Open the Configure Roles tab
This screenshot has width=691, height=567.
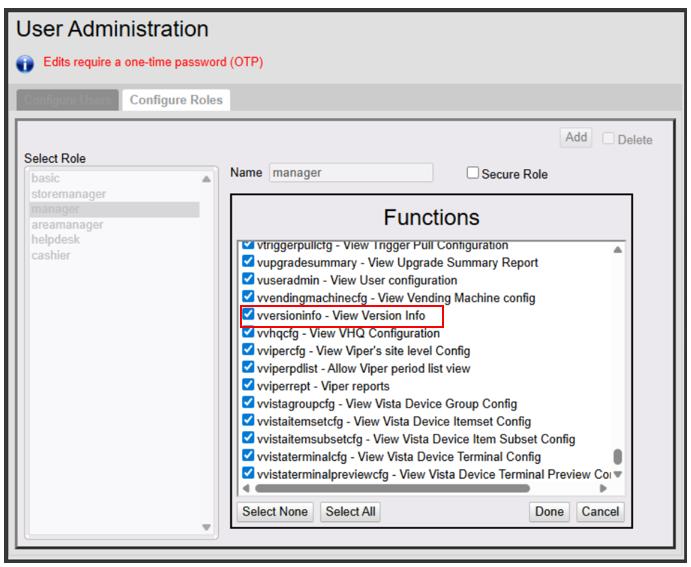click(x=176, y=100)
